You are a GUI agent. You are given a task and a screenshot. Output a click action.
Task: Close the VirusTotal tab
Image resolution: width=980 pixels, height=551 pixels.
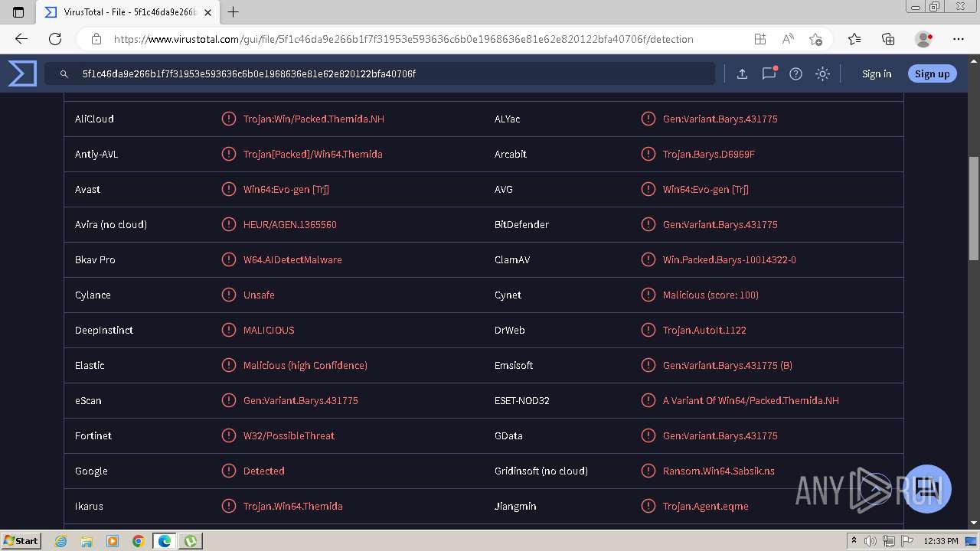pyautogui.click(x=207, y=12)
